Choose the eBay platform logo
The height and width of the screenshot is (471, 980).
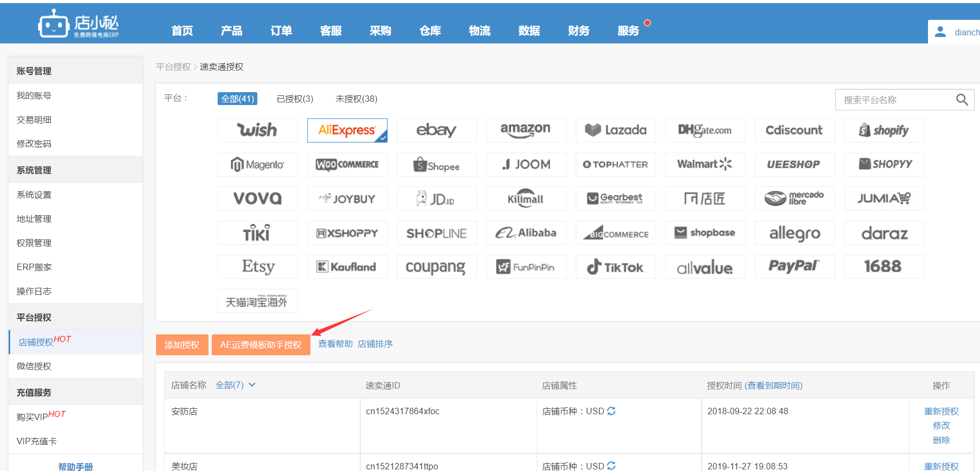tap(436, 130)
